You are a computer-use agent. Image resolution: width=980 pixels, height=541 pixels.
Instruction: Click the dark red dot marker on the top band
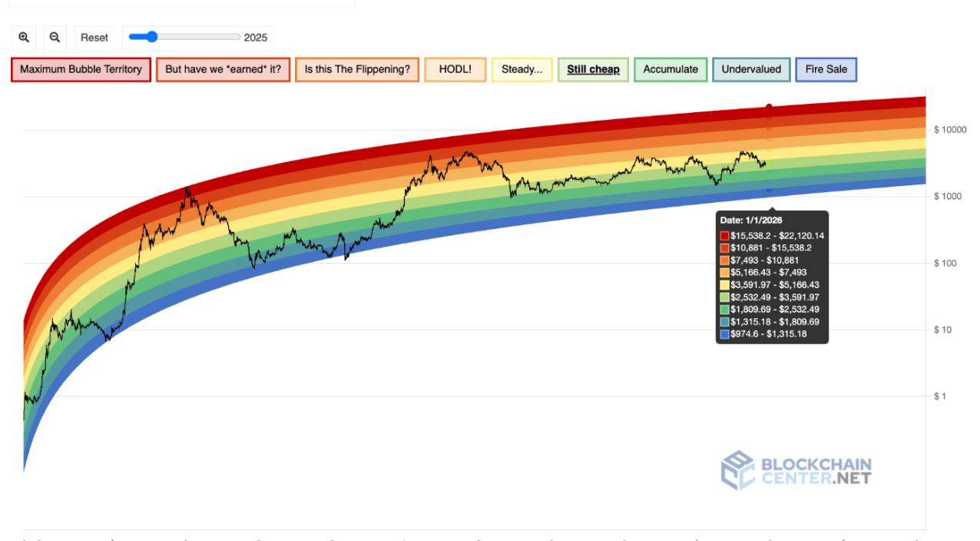770,108
